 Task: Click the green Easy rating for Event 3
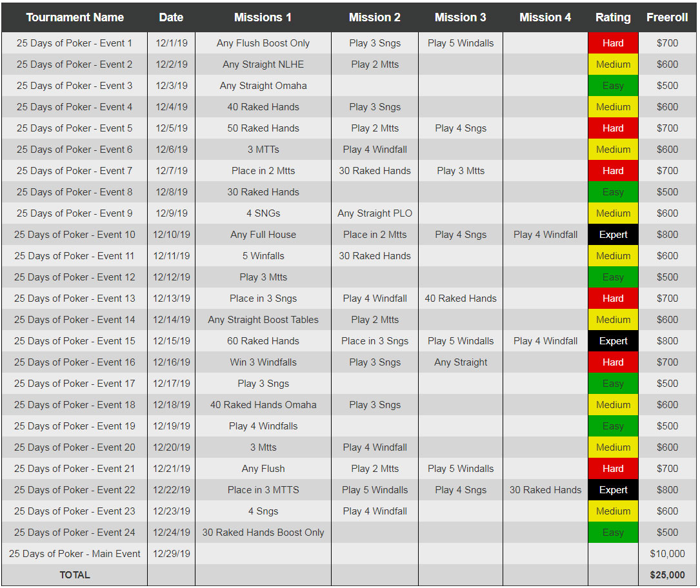tap(613, 86)
